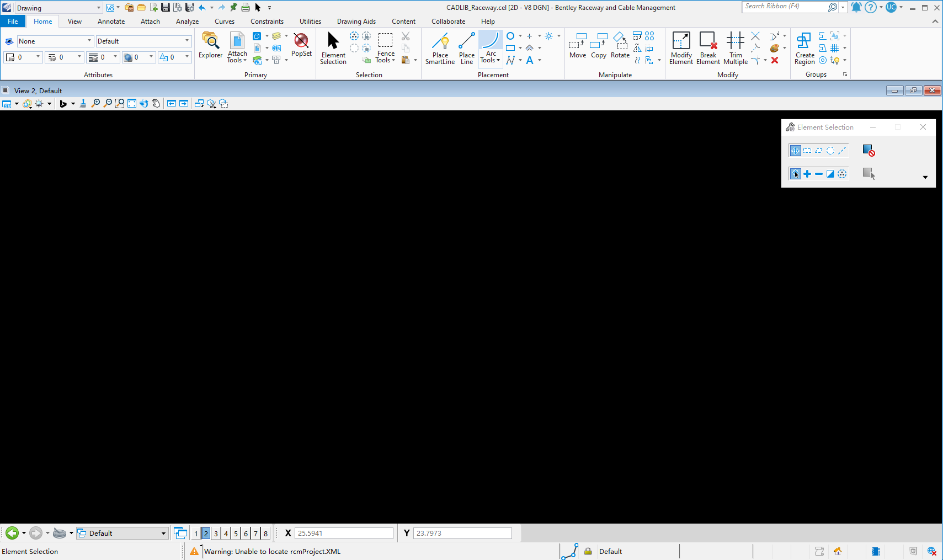Select the Break Element tool
Viewport: 943px width, 560px height.
708,48
